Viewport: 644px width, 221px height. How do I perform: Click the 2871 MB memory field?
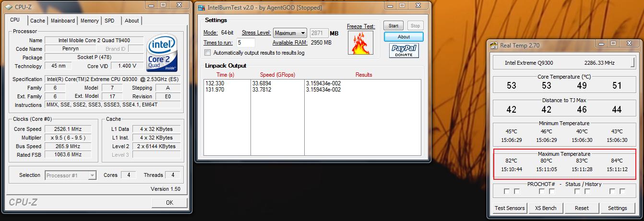coord(319,33)
